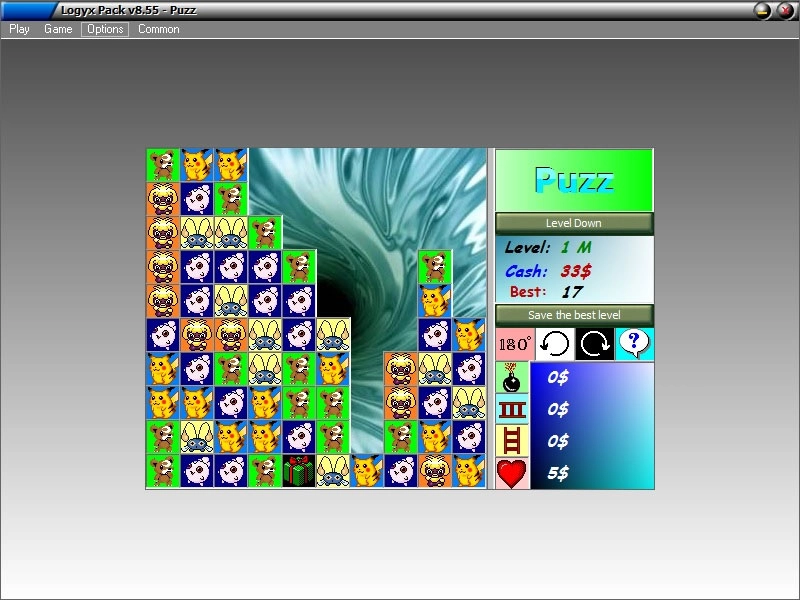Click the bear tile ending the third row
The height and width of the screenshot is (600, 800).
tap(265, 233)
